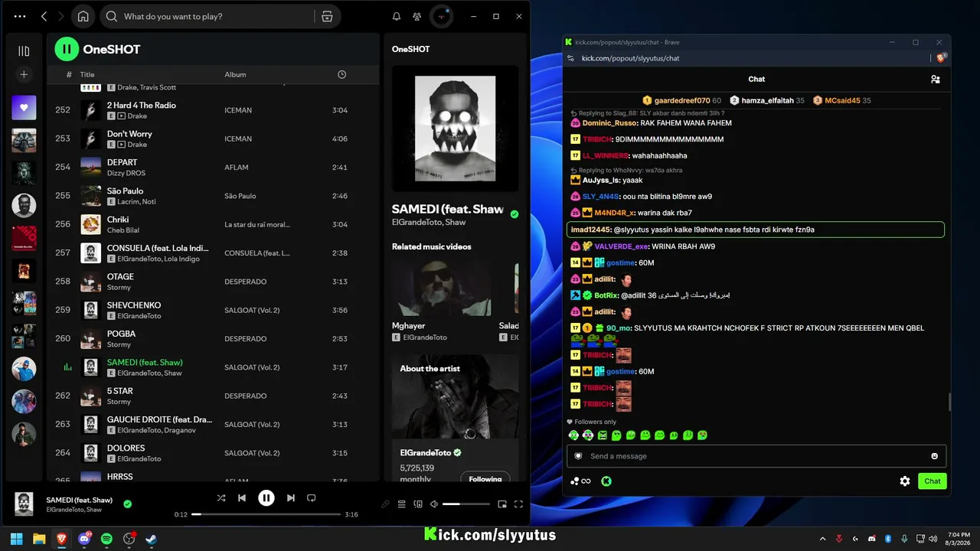Viewport: 980px width, 551px height.
Task: Pause the OneSHOT playlist with green button
Action: tap(67, 49)
